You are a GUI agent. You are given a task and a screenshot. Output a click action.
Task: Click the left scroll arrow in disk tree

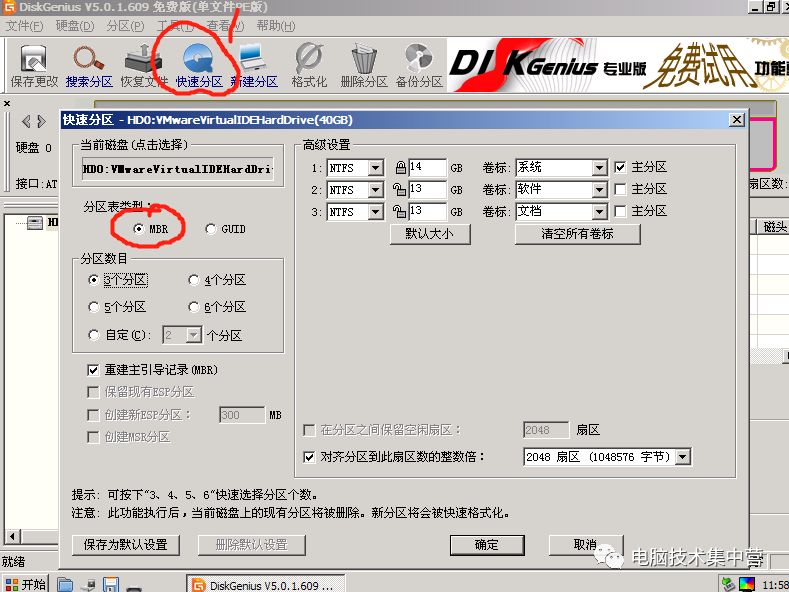coord(13,537)
